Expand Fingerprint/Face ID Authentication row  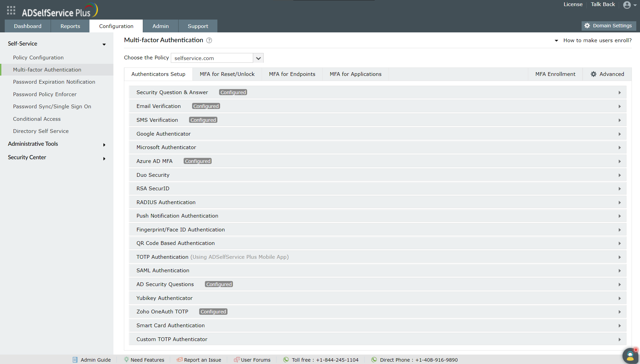[x=378, y=230]
